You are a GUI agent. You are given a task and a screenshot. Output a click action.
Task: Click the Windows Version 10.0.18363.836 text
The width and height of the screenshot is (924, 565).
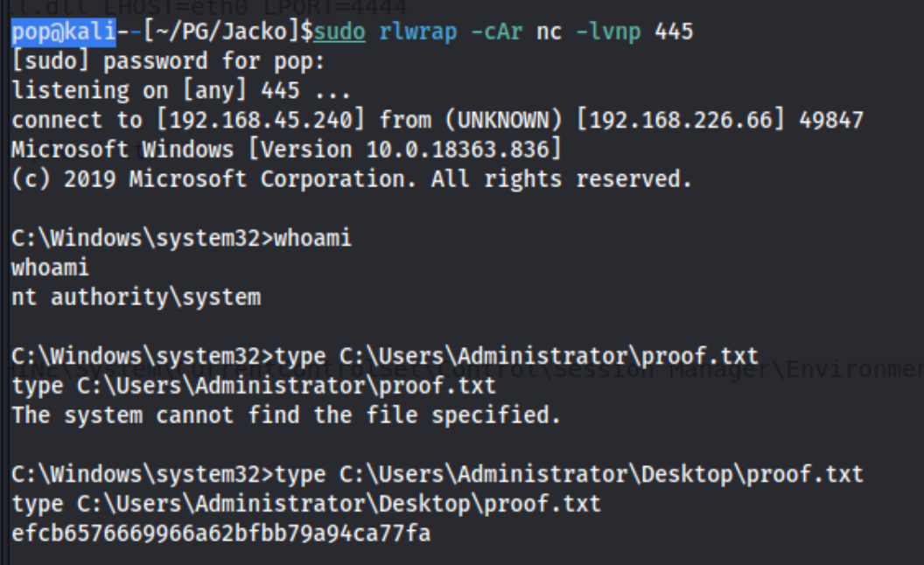tap(405, 150)
